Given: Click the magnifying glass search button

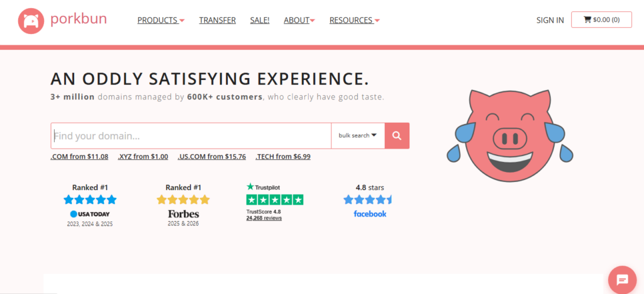Looking at the screenshot, I should tap(397, 136).
